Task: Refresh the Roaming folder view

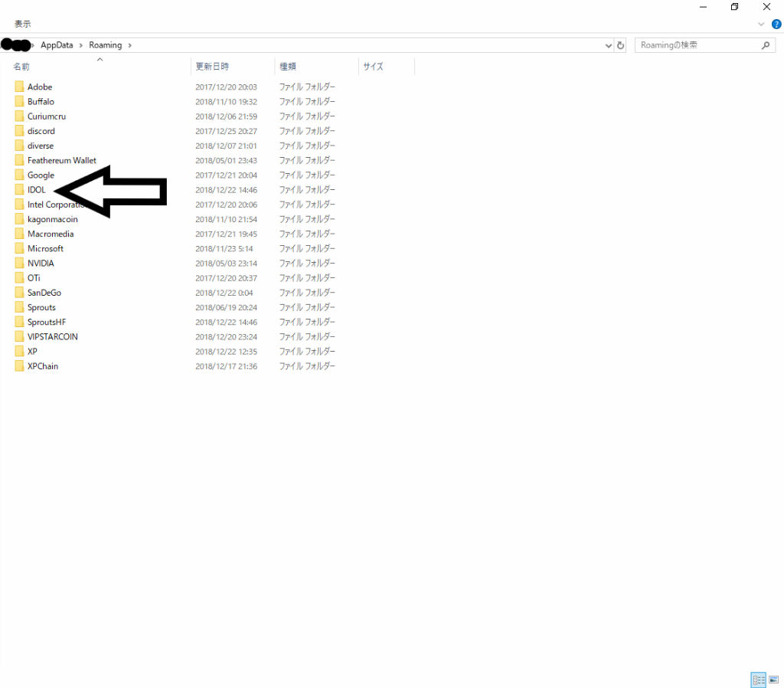Action: tap(620, 45)
